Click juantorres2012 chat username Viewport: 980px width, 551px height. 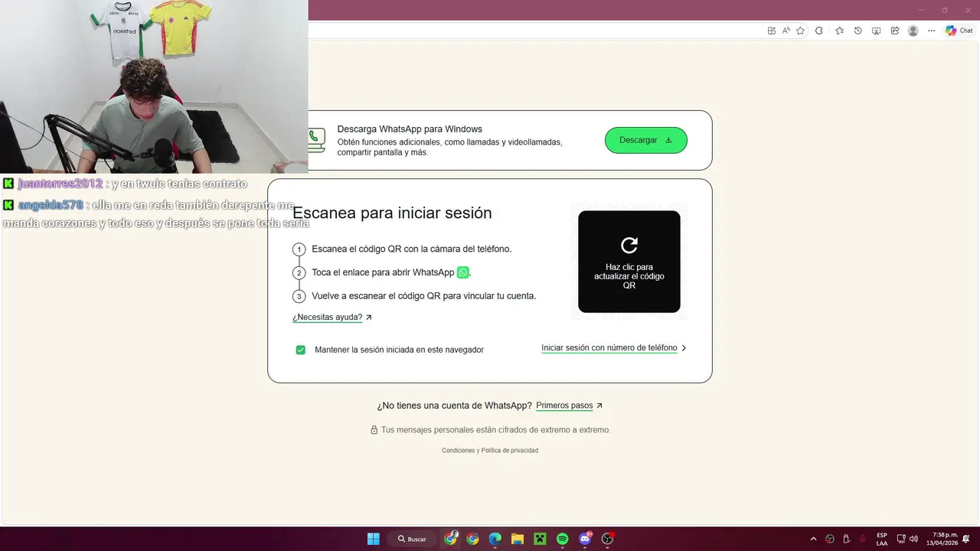point(60,184)
